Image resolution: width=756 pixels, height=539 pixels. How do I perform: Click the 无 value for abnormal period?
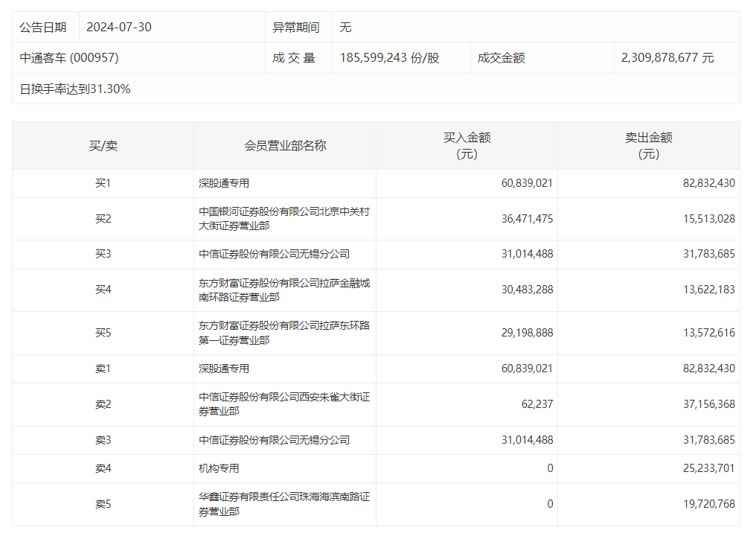coord(345,27)
